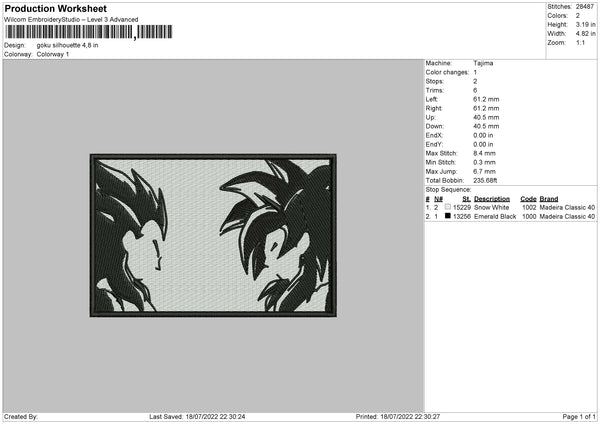Screen dimensions: 600x424
Task: Click the Stitches value 28487
Action: tap(585, 7)
